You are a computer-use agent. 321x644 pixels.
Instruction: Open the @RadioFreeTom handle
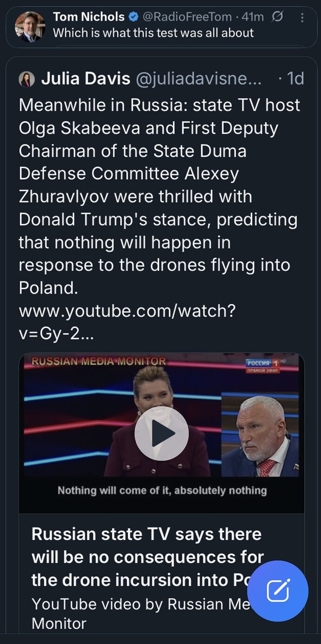pos(187,17)
